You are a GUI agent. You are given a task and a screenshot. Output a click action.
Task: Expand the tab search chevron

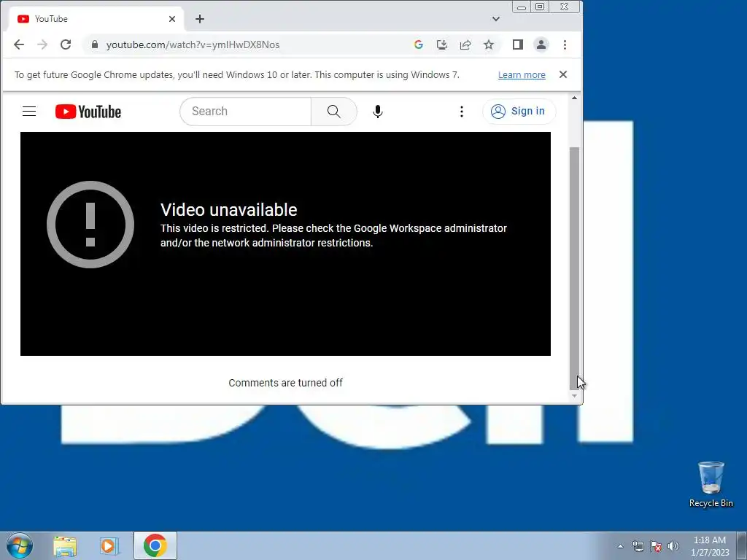coord(496,19)
